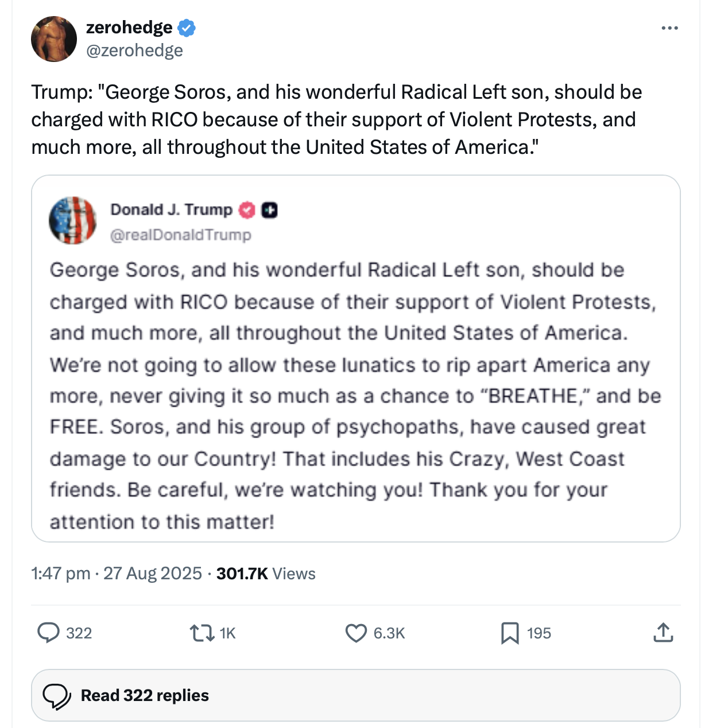The height and width of the screenshot is (728, 728).
Task: Open the three-dot more options menu
Action: (669, 28)
